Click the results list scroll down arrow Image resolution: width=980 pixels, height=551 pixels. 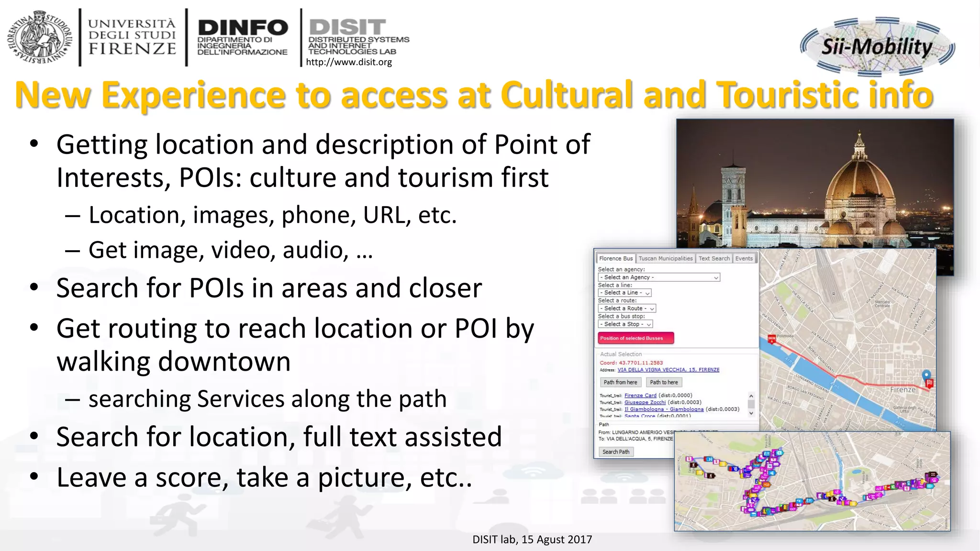751,413
